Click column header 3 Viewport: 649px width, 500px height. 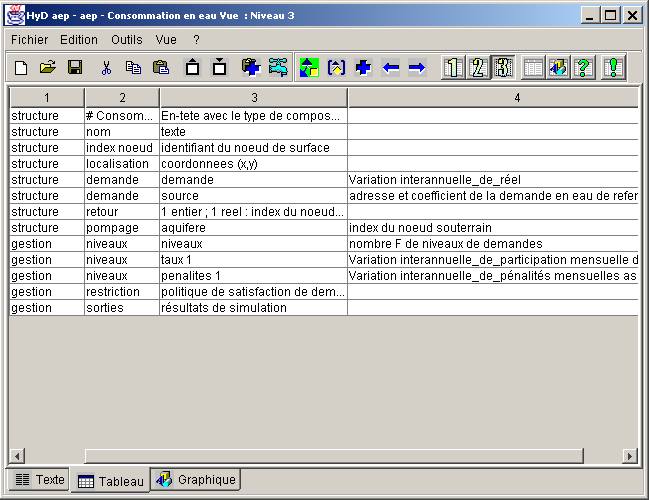(254, 98)
